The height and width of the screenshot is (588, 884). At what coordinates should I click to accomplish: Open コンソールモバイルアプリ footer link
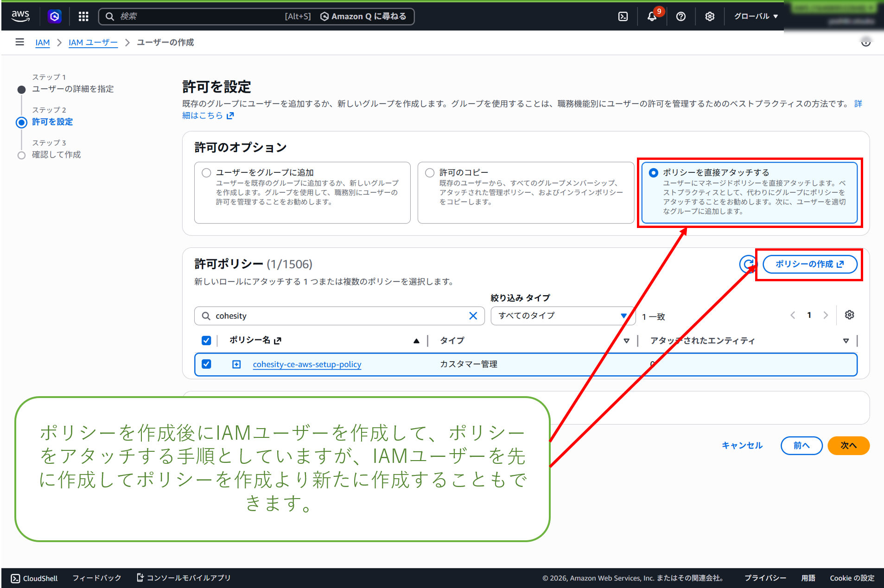click(x=184, y=578)
